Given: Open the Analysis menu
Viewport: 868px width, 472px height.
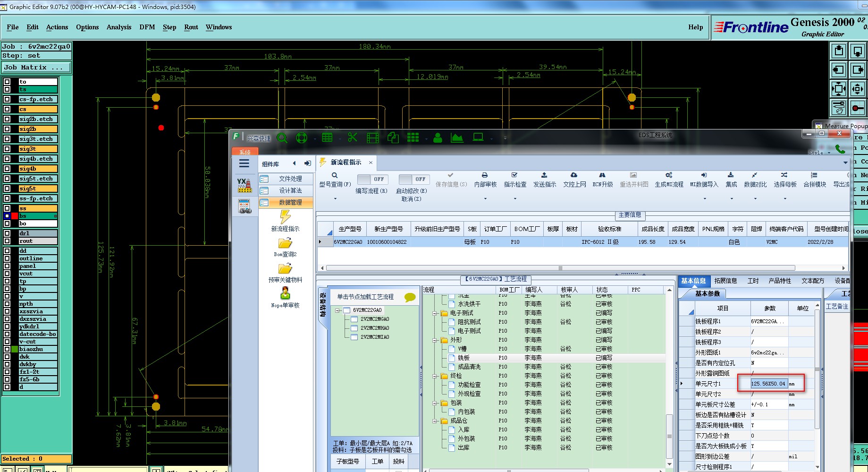Looking at the screenshot, I should pyautogui.click(x=118, y=27).
